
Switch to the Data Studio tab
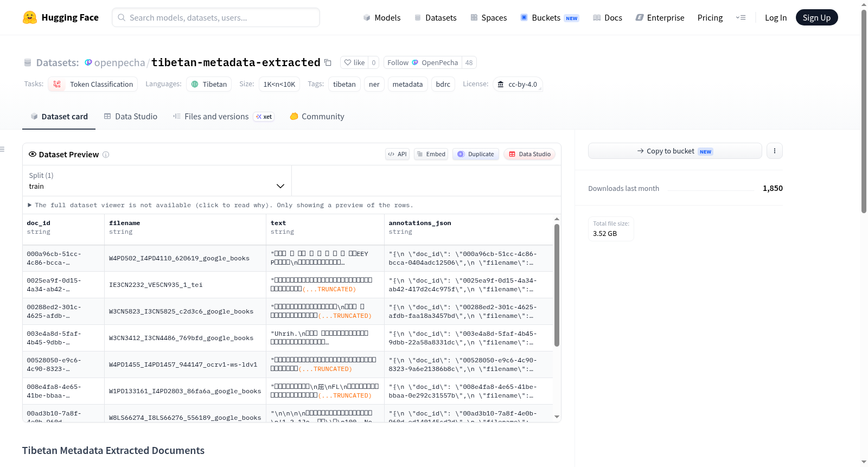tap(130, 117)
